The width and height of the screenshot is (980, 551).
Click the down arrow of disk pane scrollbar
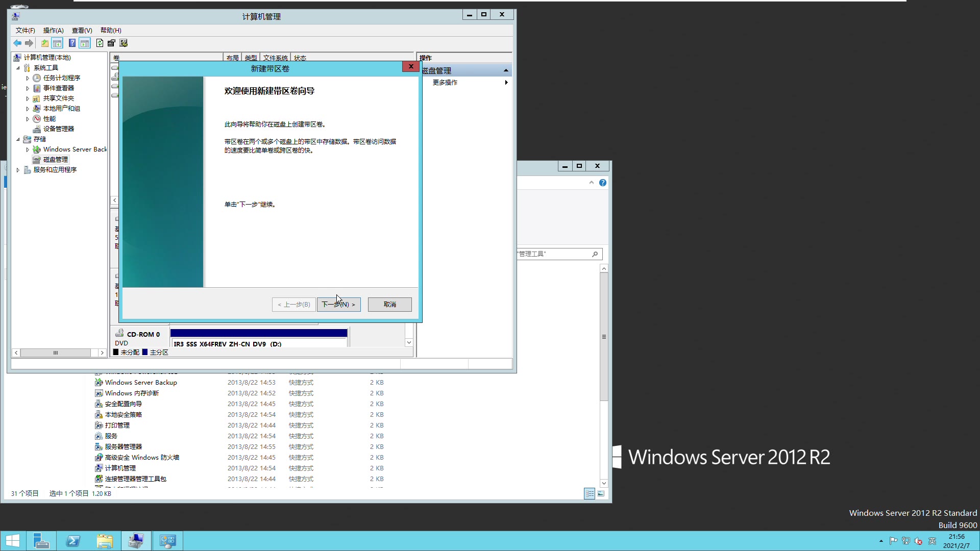point(409,343)
